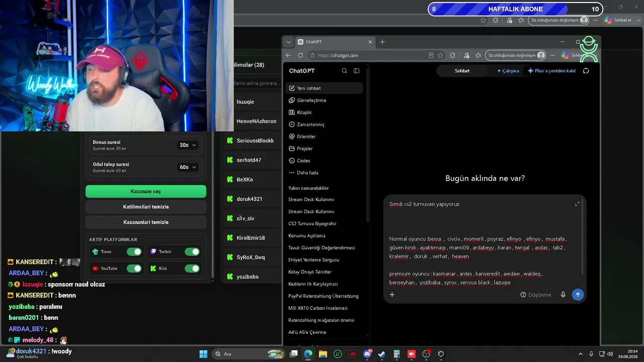Open Projeler in the sidebar
This screenshot has width=644, height=362.
324,148
